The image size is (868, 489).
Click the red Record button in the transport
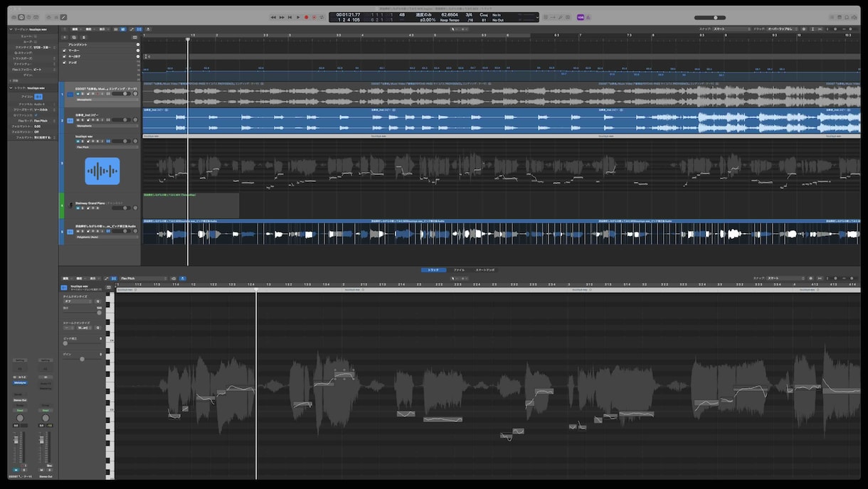pos(307,17)
